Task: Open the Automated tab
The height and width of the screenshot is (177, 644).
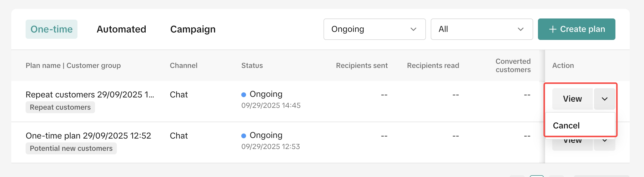Action: coord(121,29)
